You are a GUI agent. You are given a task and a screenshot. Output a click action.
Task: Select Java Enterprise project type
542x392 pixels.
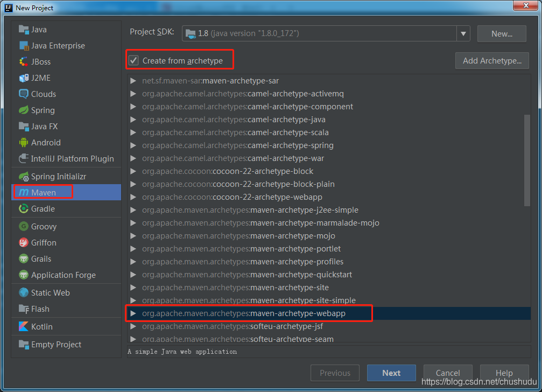[66, 46]
